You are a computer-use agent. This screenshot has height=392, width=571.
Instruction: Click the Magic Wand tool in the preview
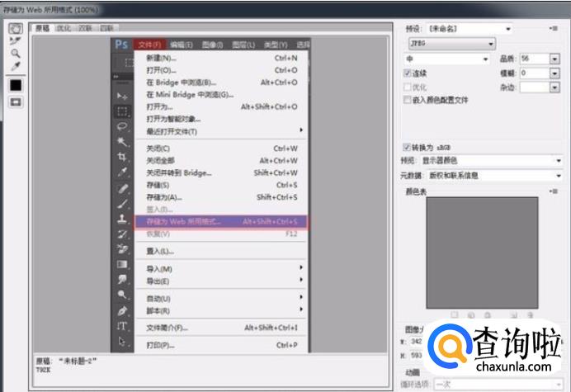click(x=122, y=142)
